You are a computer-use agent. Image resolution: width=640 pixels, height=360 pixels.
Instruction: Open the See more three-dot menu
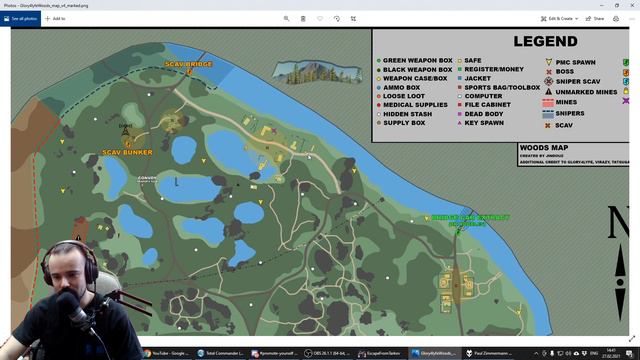632,18
